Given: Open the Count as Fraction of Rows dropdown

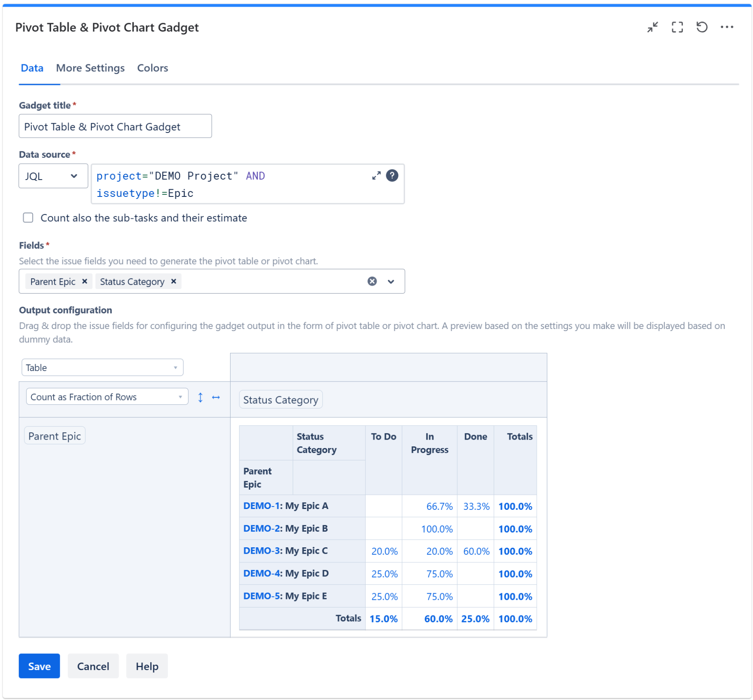Looking at the screenshot, I should tap(107, 397).
